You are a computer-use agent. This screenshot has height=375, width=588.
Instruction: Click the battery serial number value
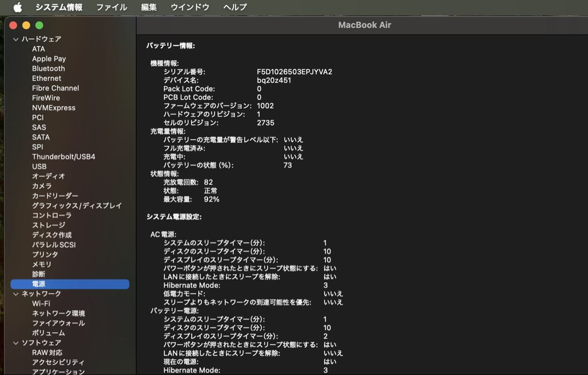[x=294, y=71]
